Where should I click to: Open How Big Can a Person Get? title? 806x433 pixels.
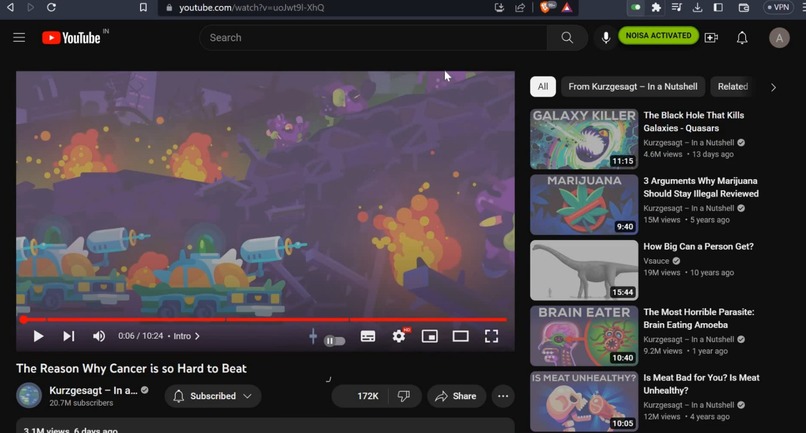pos(699,246)
